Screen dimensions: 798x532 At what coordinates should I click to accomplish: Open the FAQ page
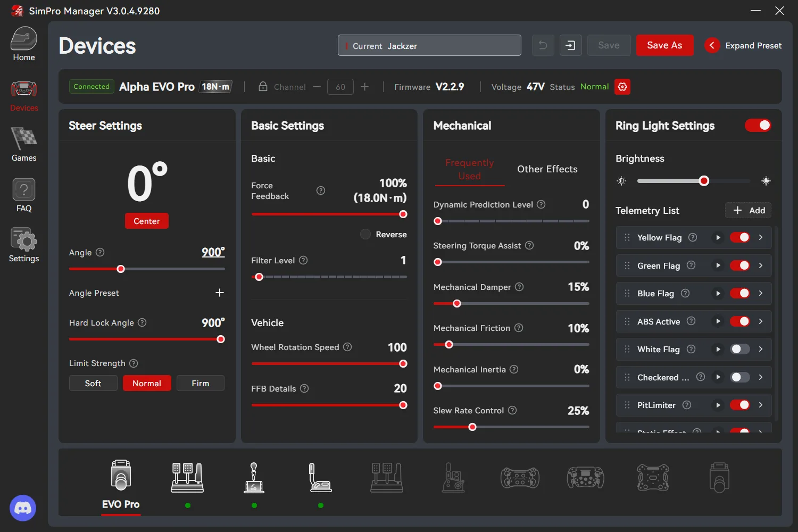[24, 195]
